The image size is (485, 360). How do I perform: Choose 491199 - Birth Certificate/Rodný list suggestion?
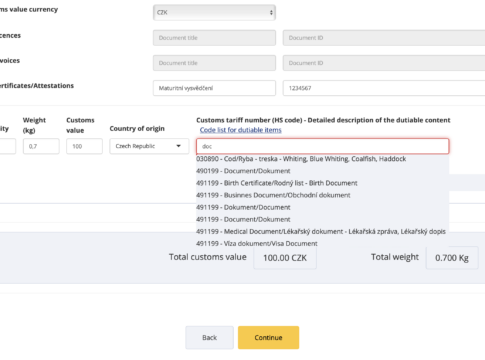point(322,183)
